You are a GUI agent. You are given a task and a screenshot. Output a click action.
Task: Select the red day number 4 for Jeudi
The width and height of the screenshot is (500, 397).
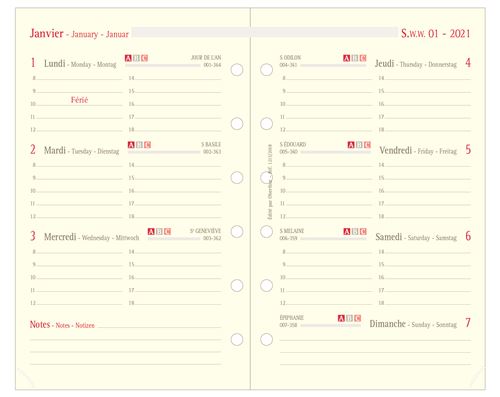pos(468,63)
